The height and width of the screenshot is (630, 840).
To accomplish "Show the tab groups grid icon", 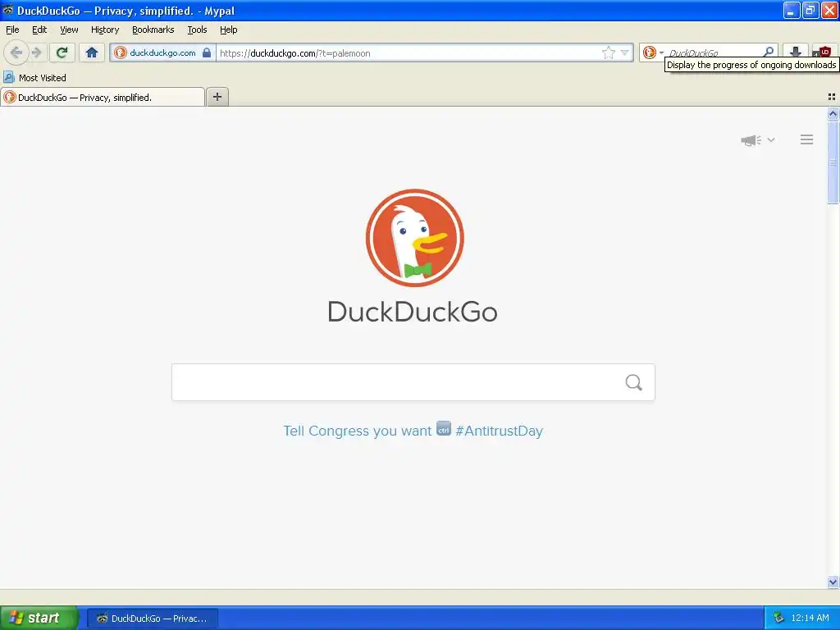I will tap(832, 97).
